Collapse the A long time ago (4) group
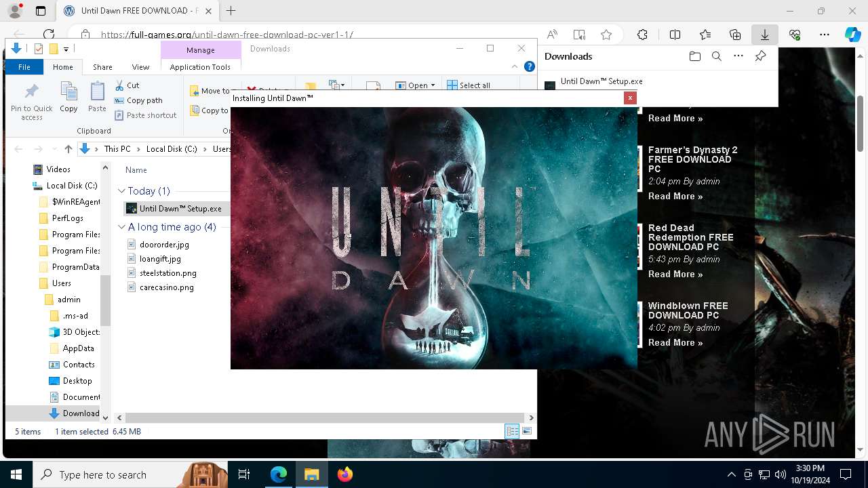The width and height of the screenshot is (868, 488). point(122,227)
